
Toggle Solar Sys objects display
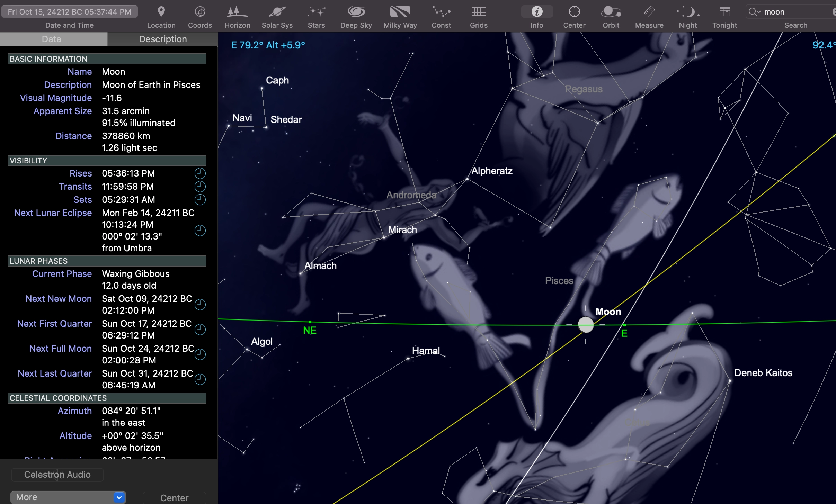[x=277, y=12]
